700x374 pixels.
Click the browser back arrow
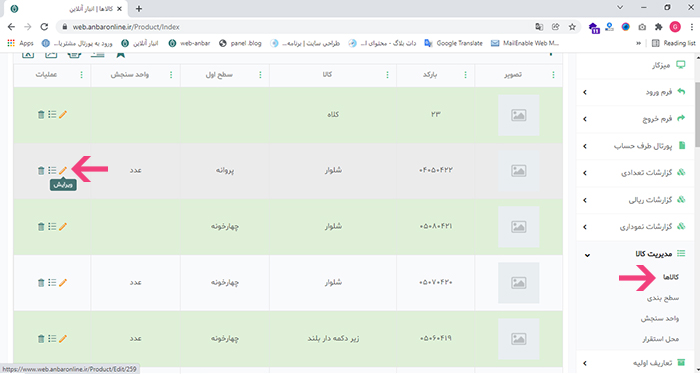click(12, 27)
